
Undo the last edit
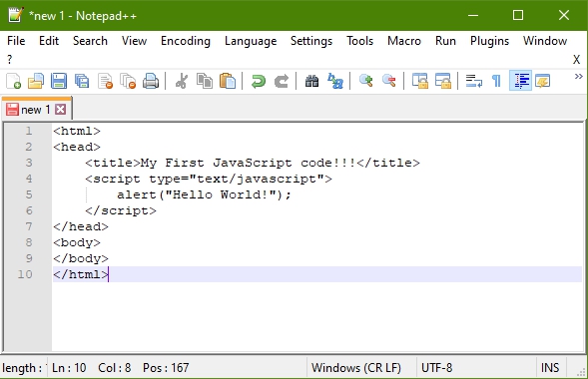[x=259, y=81]
